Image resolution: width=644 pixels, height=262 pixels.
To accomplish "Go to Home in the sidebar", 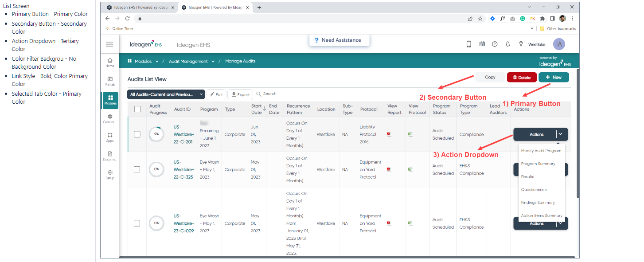I will coord(110,62).
